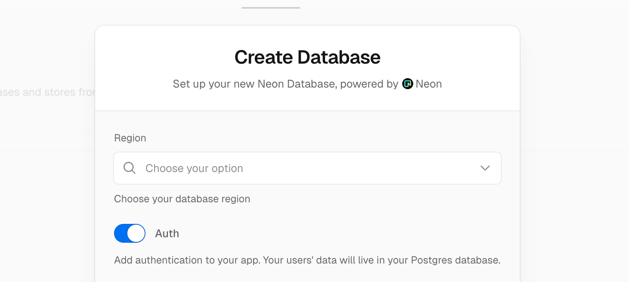The height and width of the screenshot is (282, 644).
Task: Click the Neon logo icon
Action: [408, 84]
